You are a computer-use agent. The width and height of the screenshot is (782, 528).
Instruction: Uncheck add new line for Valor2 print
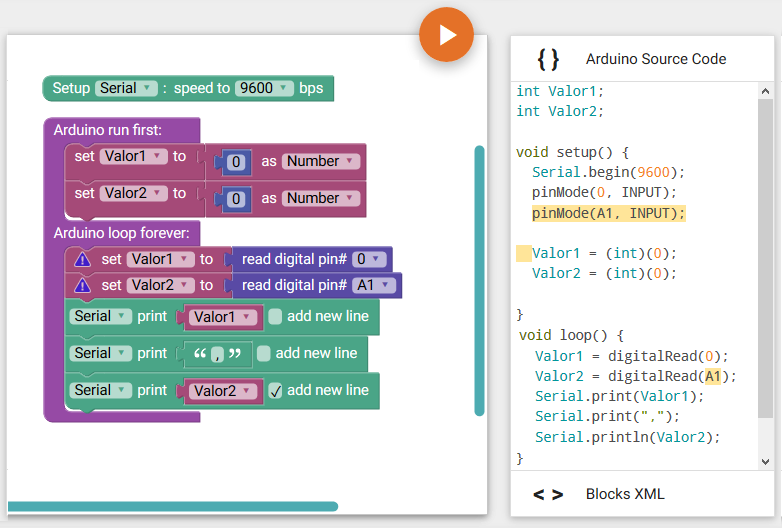coord(275,390)
